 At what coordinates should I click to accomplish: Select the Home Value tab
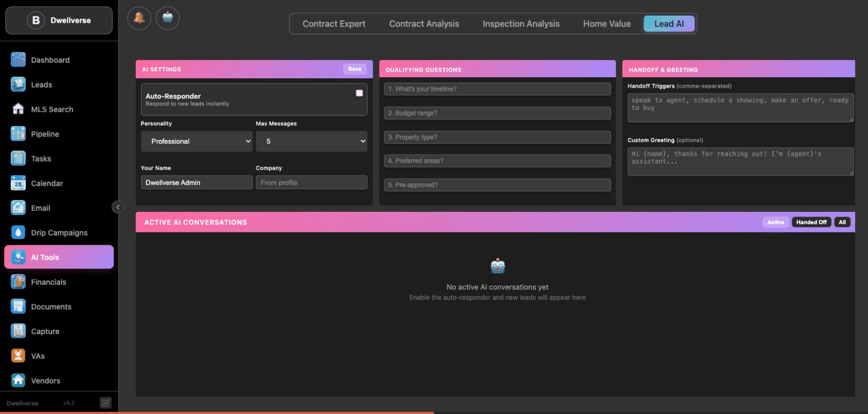click(607, 24)
